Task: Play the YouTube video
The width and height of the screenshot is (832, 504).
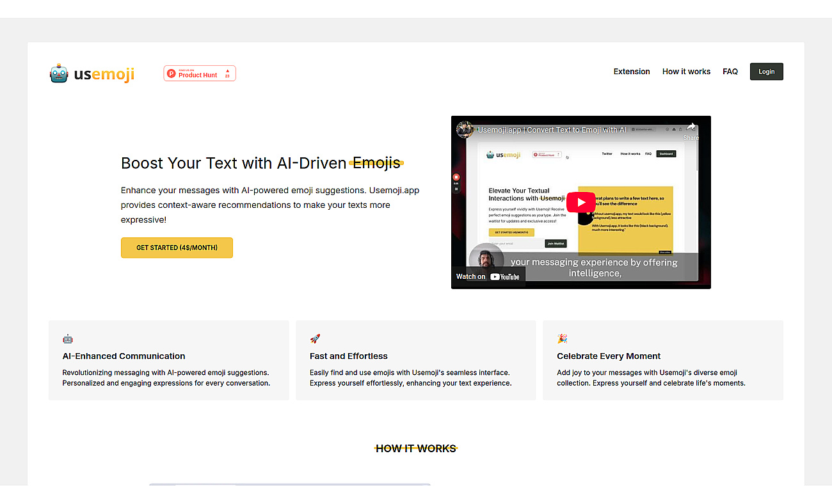Action: pyautogui.click(x=580, y=203)
